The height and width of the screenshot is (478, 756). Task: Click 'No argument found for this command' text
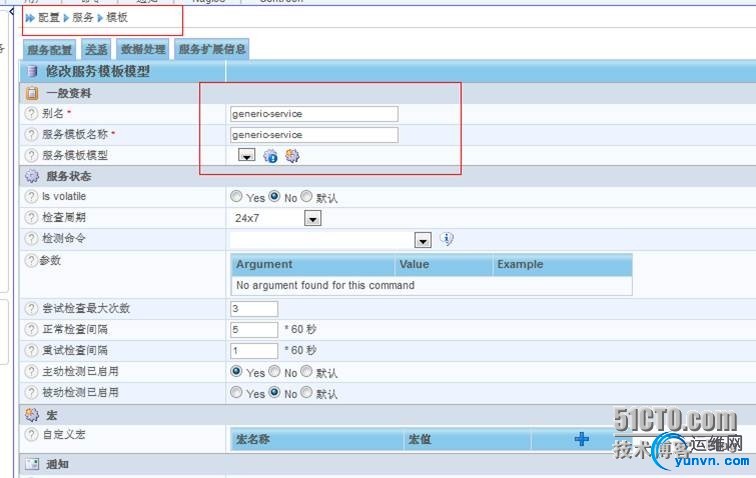coord(325,285)
